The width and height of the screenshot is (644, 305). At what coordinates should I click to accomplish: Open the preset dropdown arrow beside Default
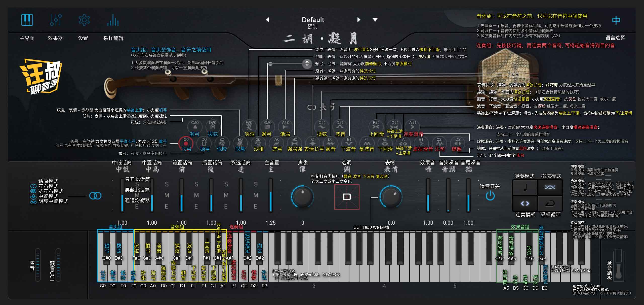pos(375,19)
